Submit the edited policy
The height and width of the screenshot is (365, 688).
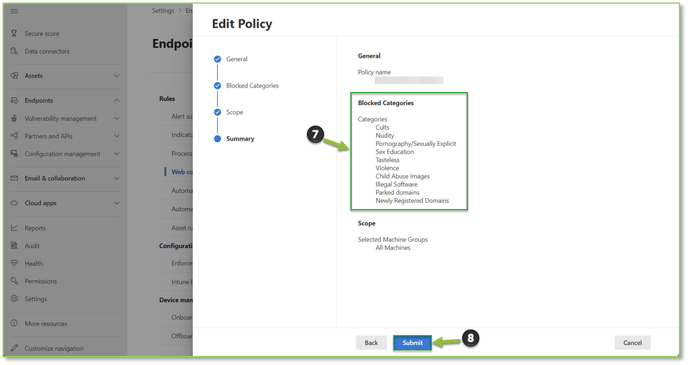pyautogui.click(x=412, y=343)
